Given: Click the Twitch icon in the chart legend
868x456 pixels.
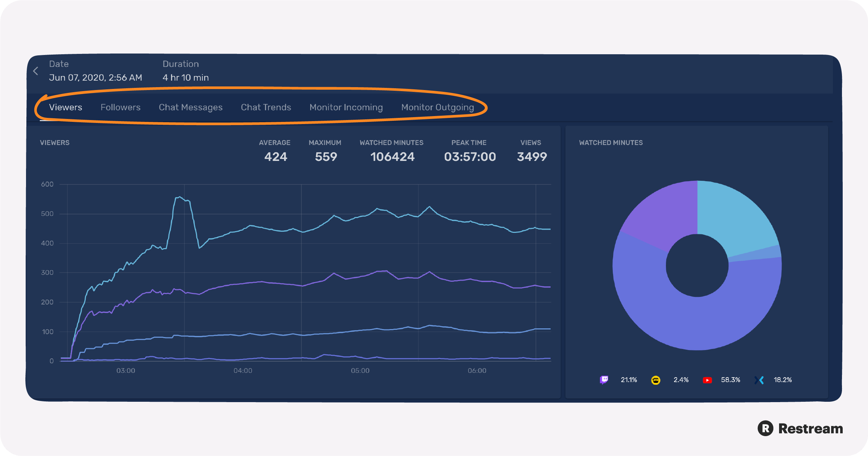Looking at the screenshot, I should click(x=604, y=380).
